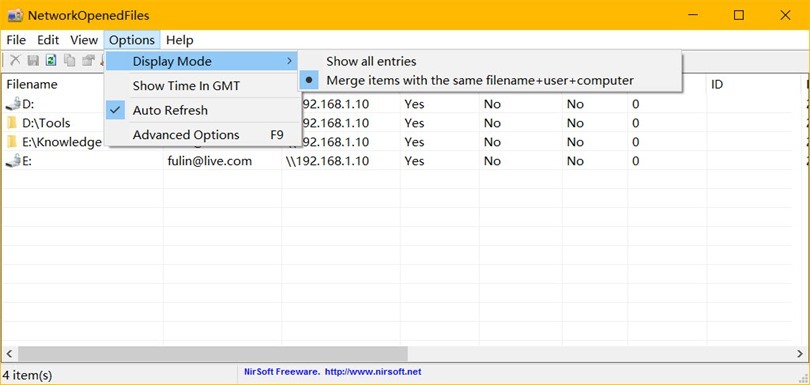This screenshot has height=385, width=810.
Task: Select Merge items with same filename+user+computer
Action: pos(490,81)
